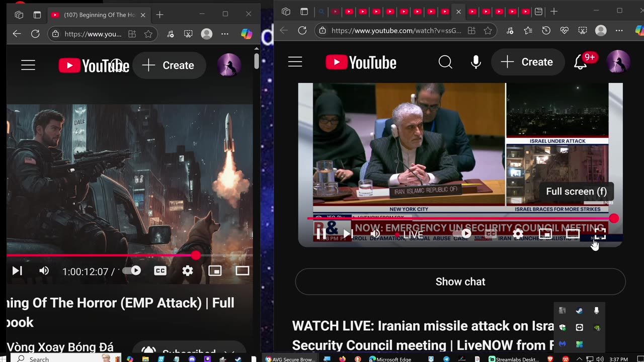
Task: Toggle subtitles CC in right live player
Action: click(x=491, y=234)
